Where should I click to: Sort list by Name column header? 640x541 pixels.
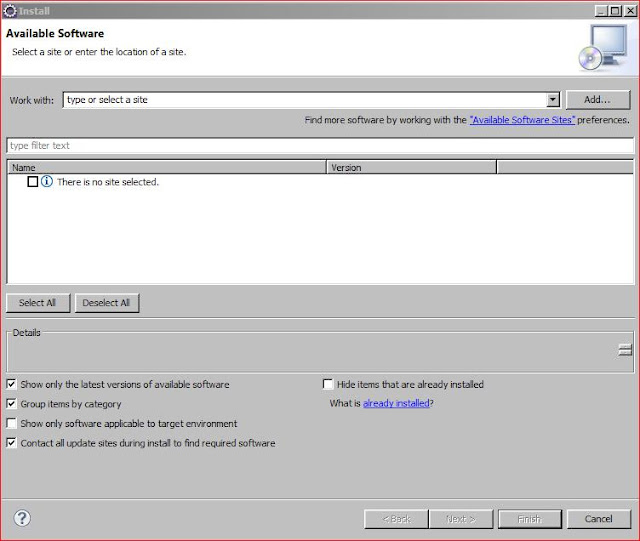pos(167,168)
